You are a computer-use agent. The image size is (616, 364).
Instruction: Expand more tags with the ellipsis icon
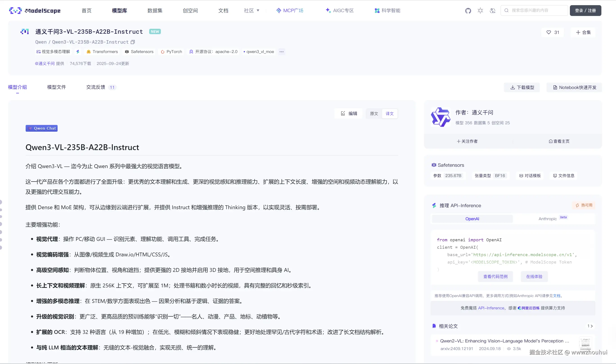pyautogui.click(x=281, y=51)
